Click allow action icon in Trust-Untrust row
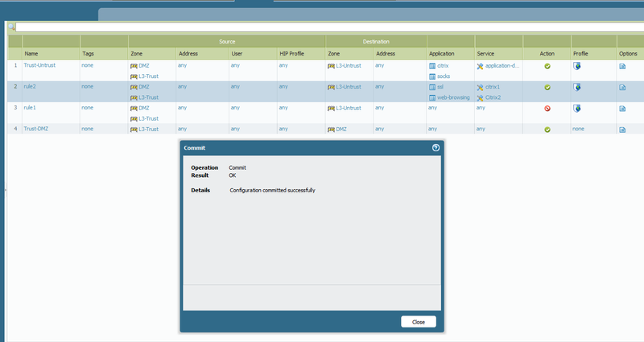This screenshot has width=644, height=342. (547, 66)
